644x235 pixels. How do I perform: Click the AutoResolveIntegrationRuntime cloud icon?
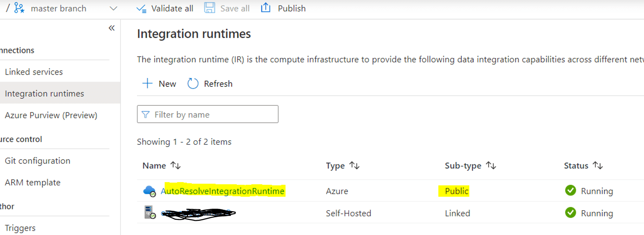coord(150,191)
